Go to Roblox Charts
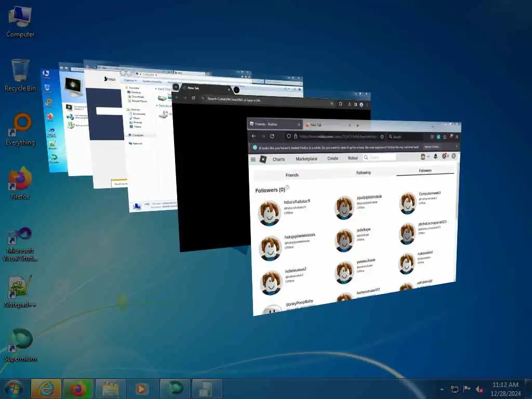This screenshot has width=532, height=399. pos(278,159)
